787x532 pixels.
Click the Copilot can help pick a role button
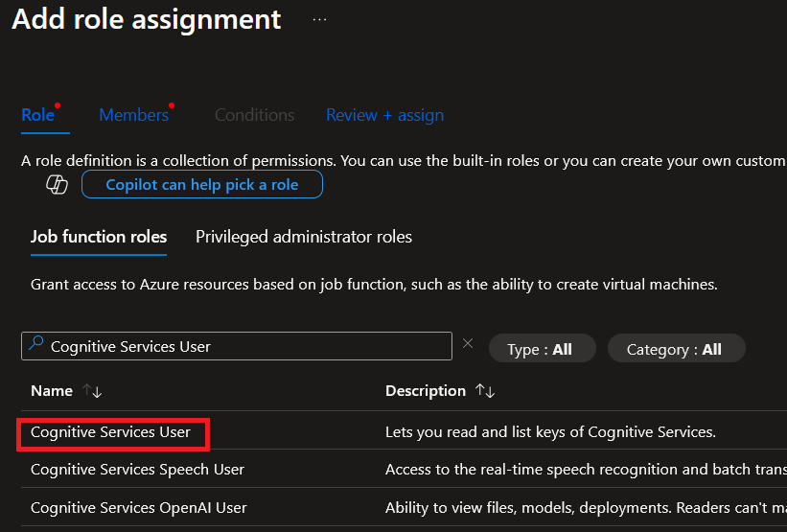coord(201,184)
